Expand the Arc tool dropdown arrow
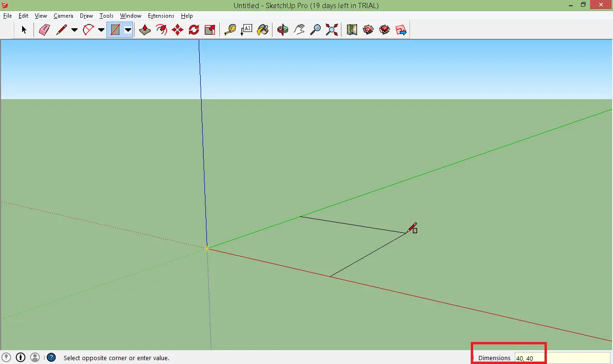The image size is (613, 364). pyautogui.click(x=101, y=30)
